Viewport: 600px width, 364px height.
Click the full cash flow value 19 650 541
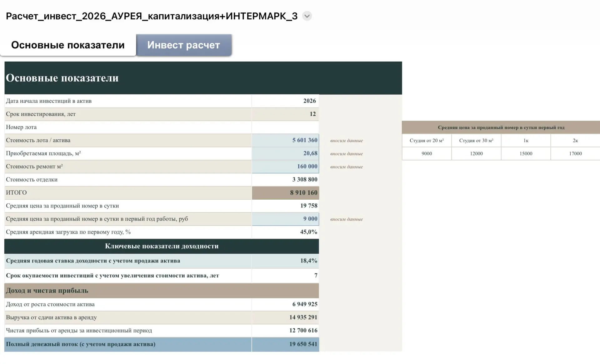285,344
